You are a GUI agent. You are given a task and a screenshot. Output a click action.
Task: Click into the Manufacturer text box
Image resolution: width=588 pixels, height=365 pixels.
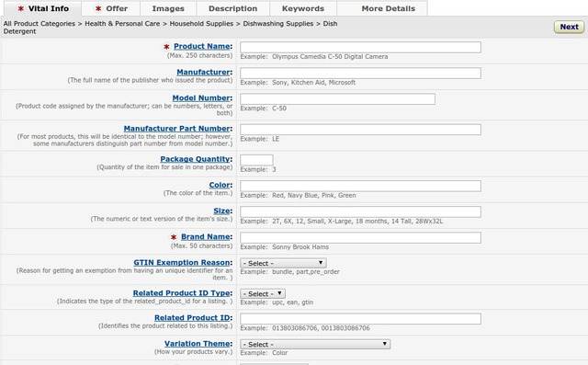360,74
